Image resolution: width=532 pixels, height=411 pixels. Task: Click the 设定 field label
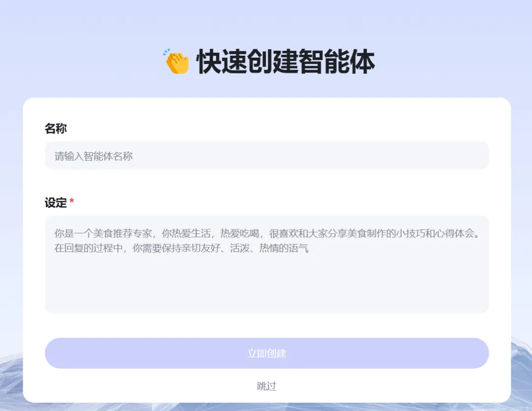pos(56,203)
